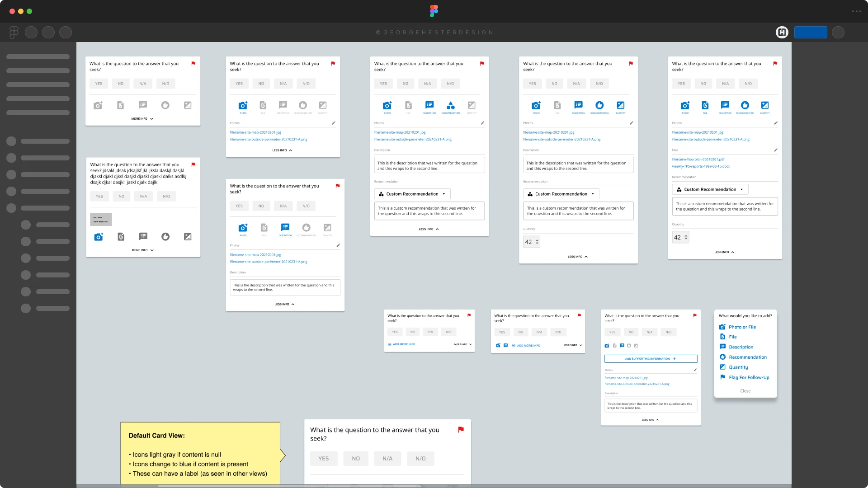The image size is (868, 488).
Task: Click the description icon in the jdsakl card
Action: pyautogui.click(x=143, y=236)
